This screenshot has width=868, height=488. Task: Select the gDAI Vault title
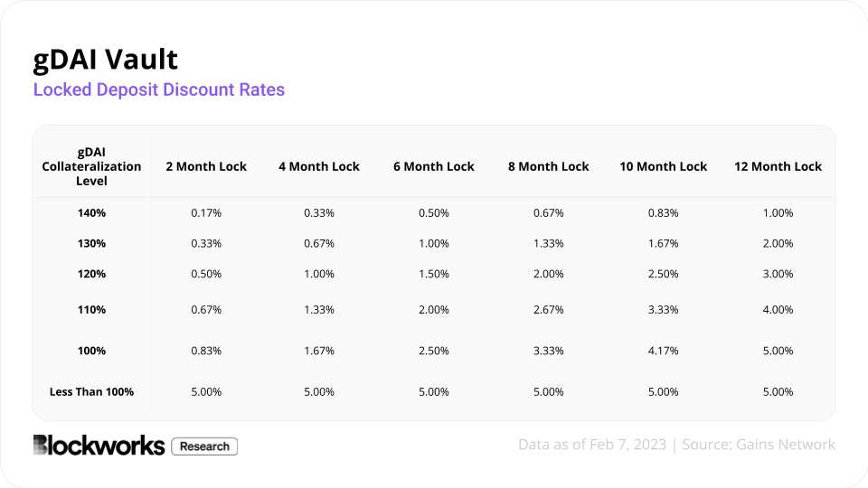(x=106, y=60)
